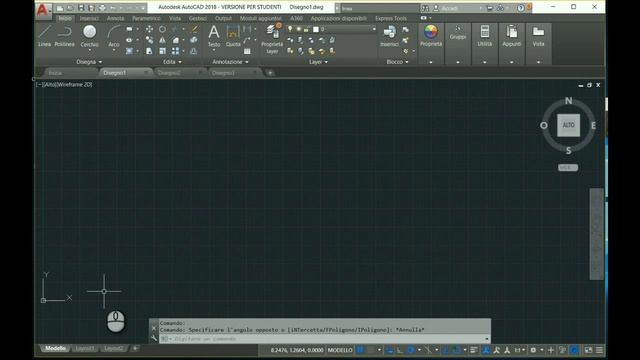The height and width of the screenshot is (360, 640).
Task: Expand the Layer panel
Action: coord(318,62)
